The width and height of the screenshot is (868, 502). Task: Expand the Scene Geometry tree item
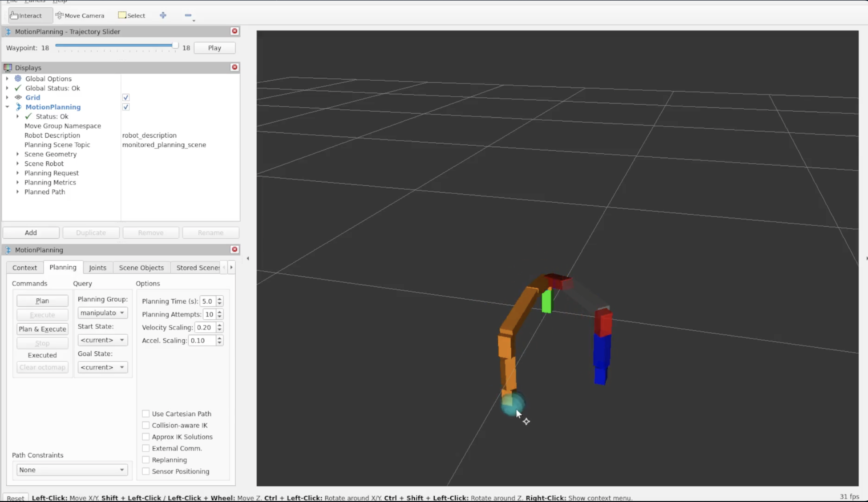coord(18,154)
